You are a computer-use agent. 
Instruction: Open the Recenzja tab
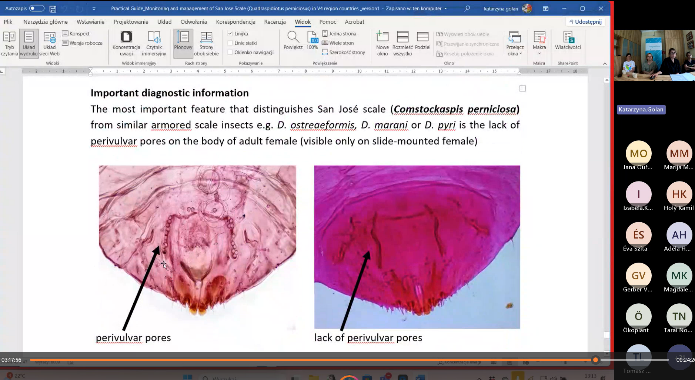click(275, 22)
